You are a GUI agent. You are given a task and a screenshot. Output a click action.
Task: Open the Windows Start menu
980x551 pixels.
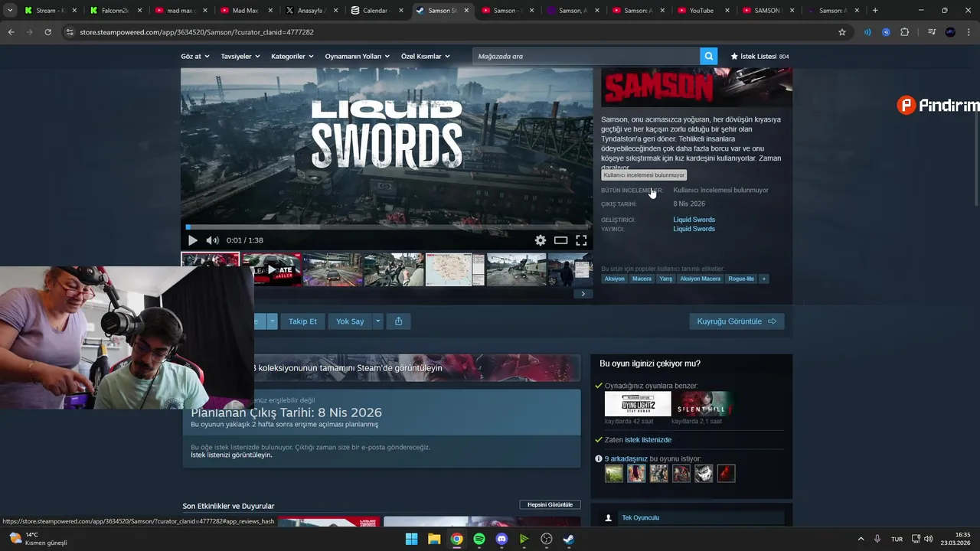point(411,539)
